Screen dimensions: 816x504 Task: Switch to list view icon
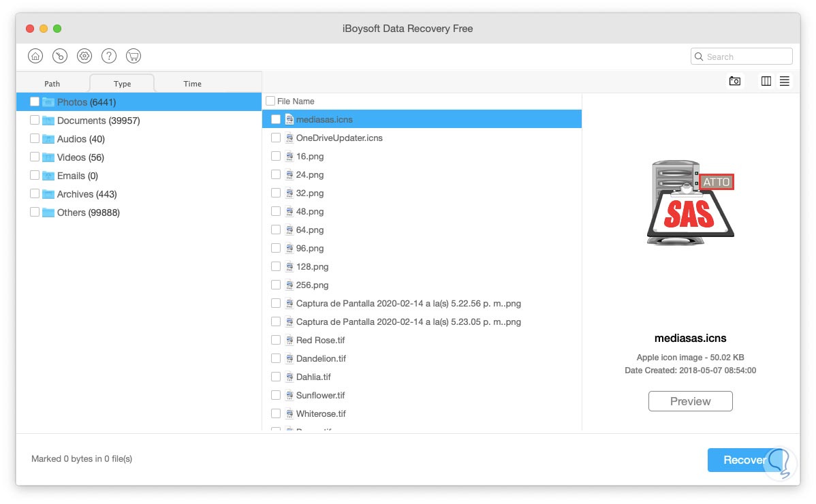[x=784, y=81]
